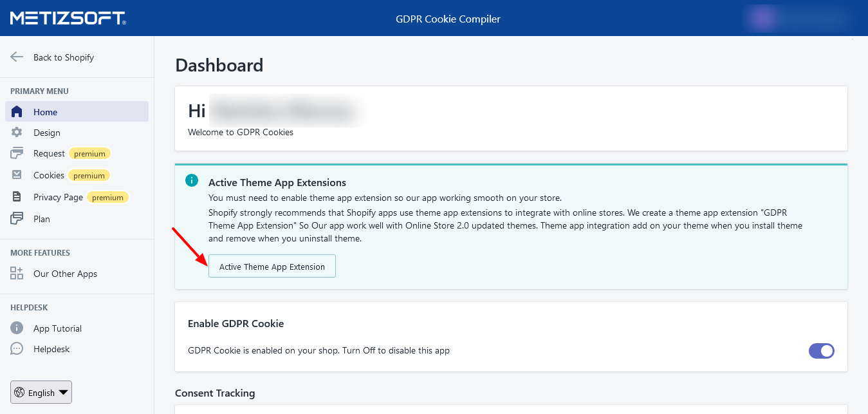Click the Active Theme App Extension button

(272, 267)
